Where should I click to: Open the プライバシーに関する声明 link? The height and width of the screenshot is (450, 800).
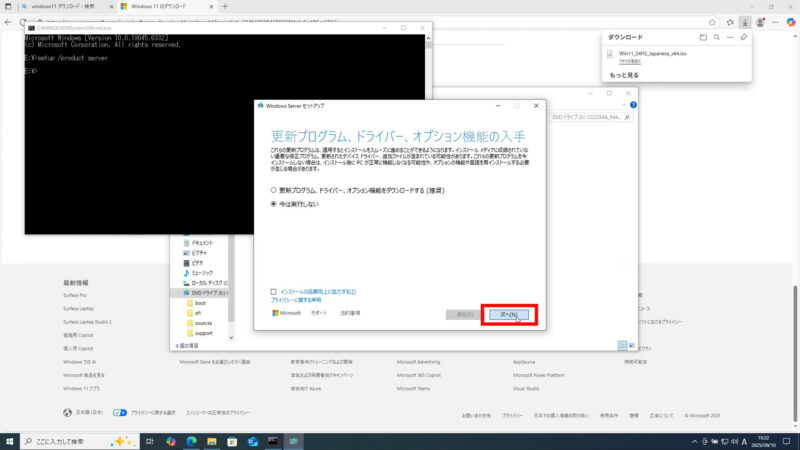[x=295, y=300]
